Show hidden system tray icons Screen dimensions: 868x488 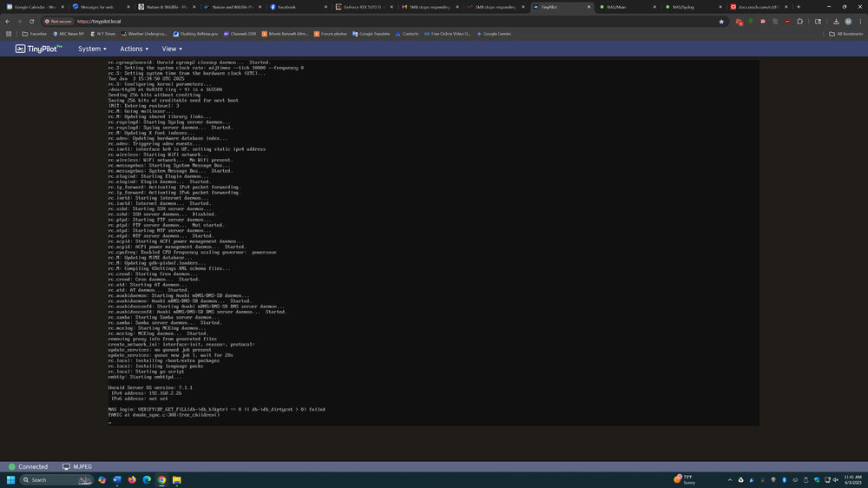point(730,479)
